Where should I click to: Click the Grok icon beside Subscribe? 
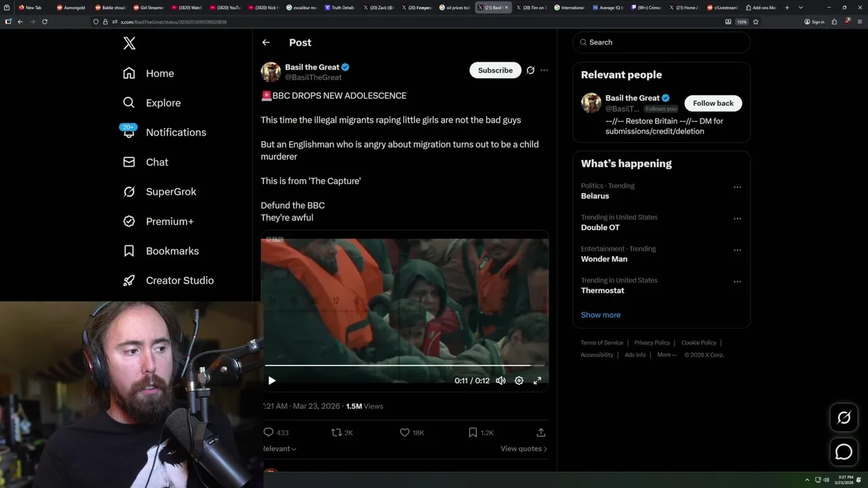point(530,70)
